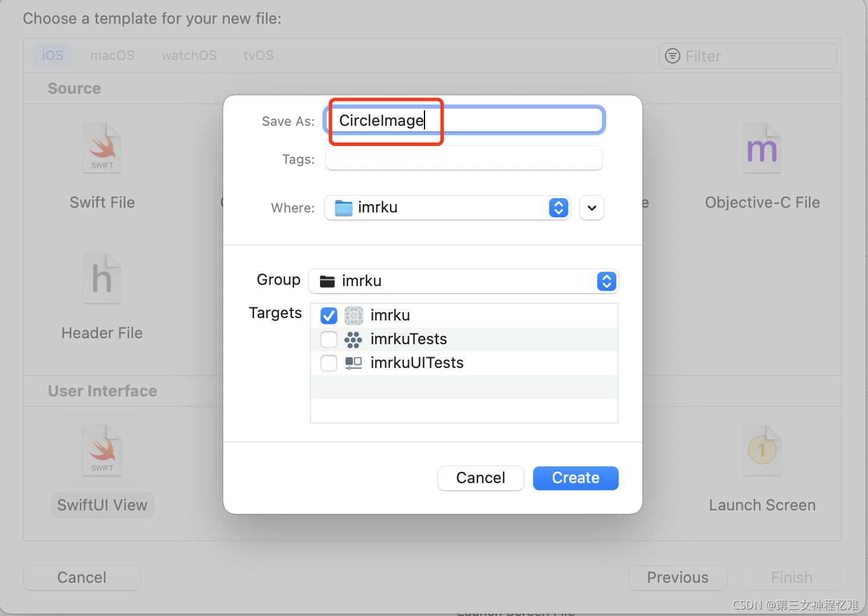Uncheck the imrku target checkbox
This screenshot has height=616, width=868.
pyautogui.click(x=329, y=315)
